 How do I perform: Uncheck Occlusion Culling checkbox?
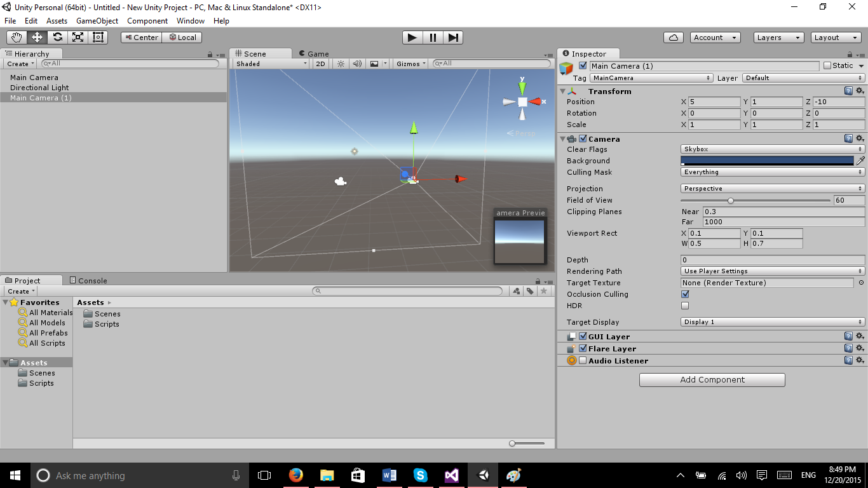tap(685, 294)
